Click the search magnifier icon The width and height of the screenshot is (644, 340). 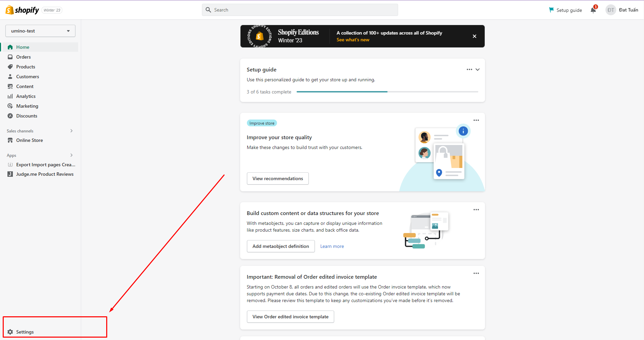[x=208, y=10]
